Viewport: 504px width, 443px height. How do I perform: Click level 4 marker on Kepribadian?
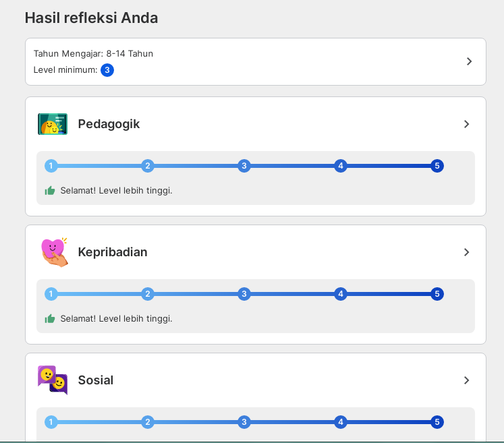341,294
